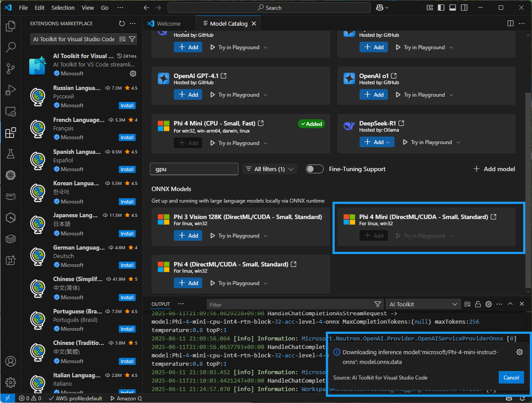Select the Extensions icon in the activity bar

click(x=11, y=133)
